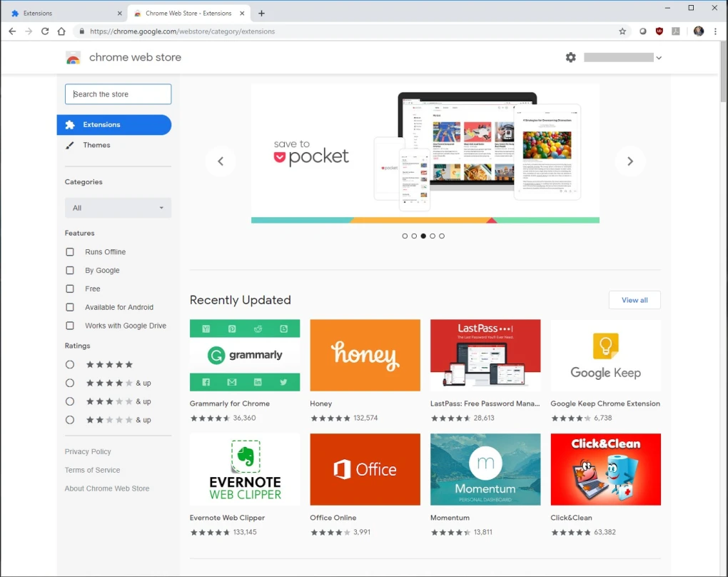
Task: Switch to Chrome Web Store browser tab
Action: pos(188,14)
